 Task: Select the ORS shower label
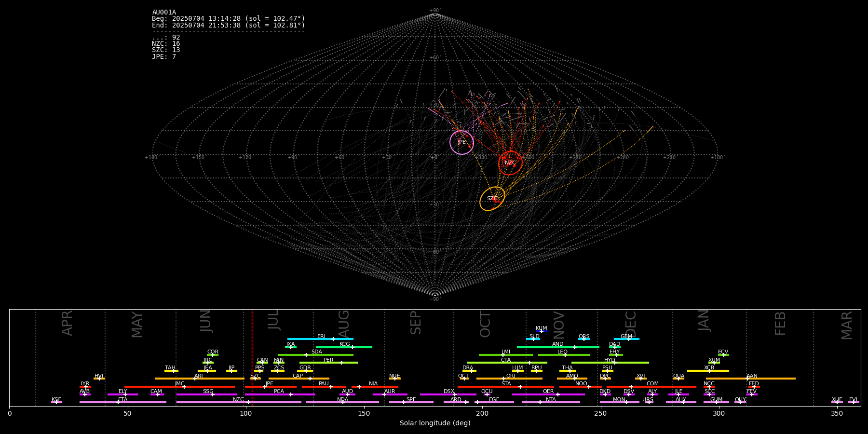coord(584,337)
